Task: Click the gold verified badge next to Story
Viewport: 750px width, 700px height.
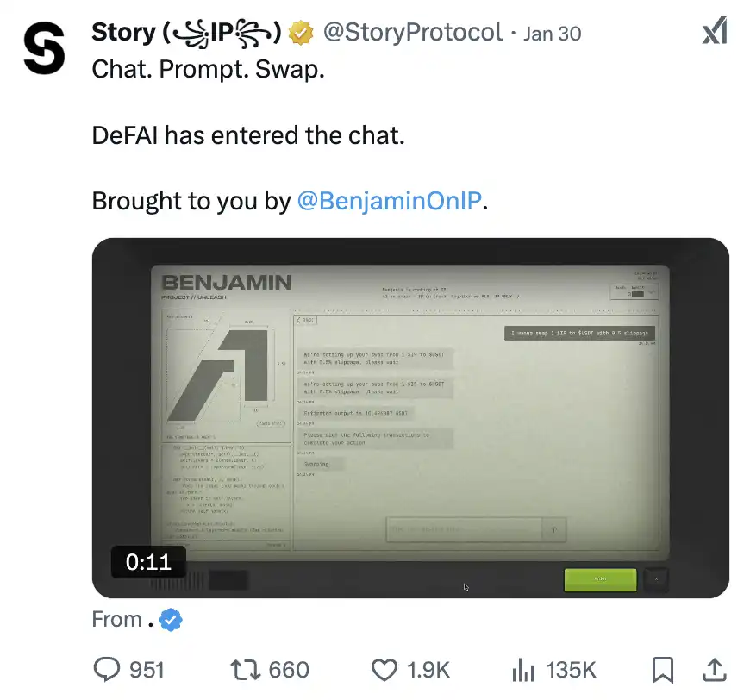Action: pos(299,33)
